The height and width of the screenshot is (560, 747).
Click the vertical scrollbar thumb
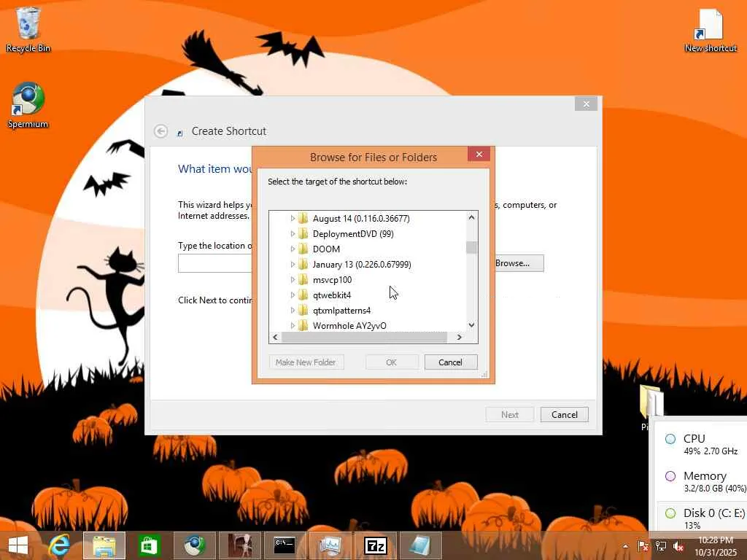(472, 248)
